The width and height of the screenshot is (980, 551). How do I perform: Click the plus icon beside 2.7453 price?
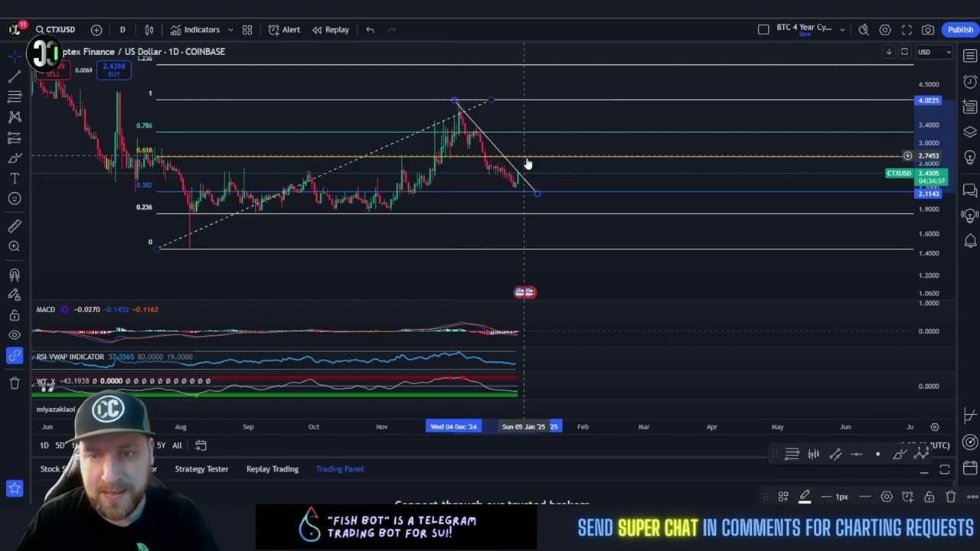click(907, 156)
